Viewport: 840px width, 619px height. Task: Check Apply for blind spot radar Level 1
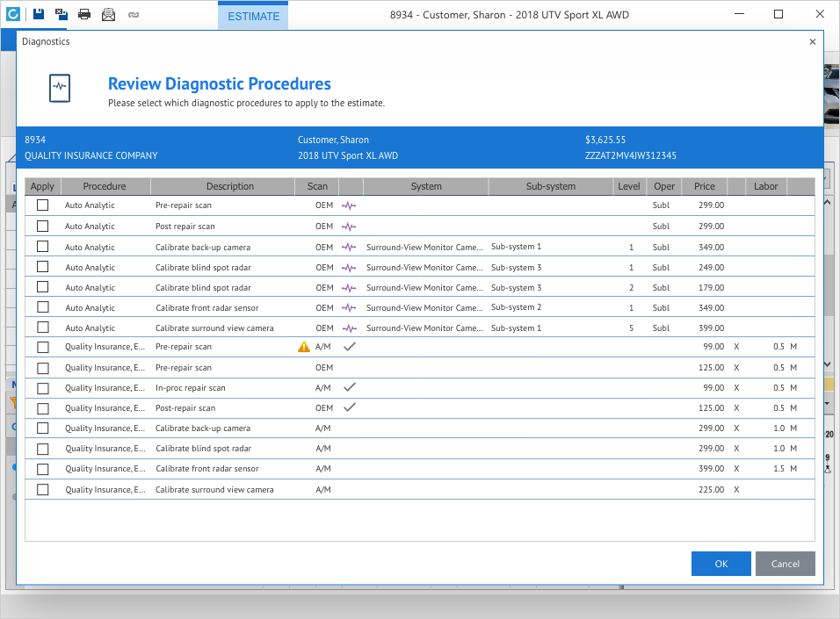[43, 267]
